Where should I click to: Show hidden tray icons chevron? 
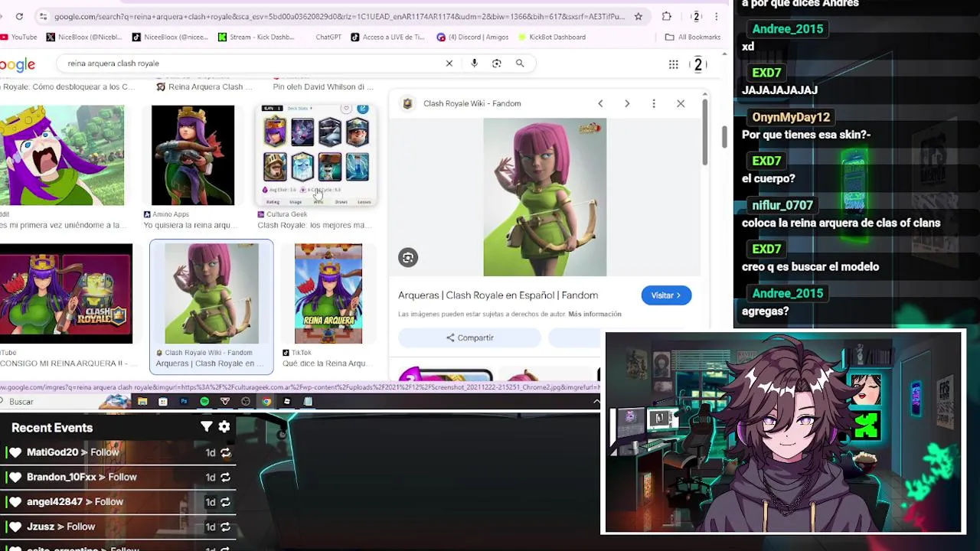[596, 401]
